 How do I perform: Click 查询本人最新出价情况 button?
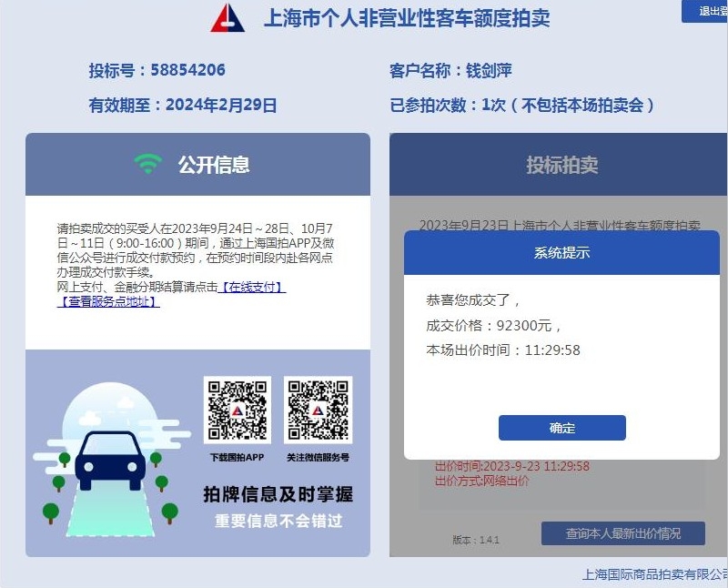pyautogui.click(x=623, y=533)
